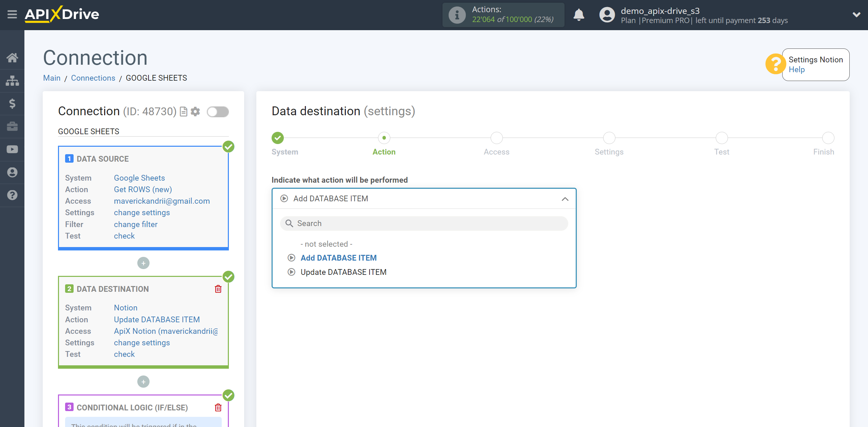Open the Actions info icon

click(x=457, y=15)
